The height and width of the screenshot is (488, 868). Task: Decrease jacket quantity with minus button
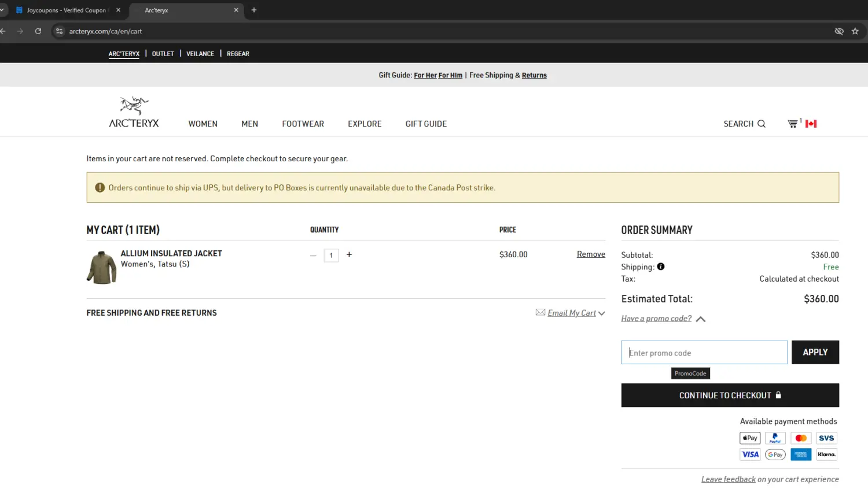(x=313, y=255)
